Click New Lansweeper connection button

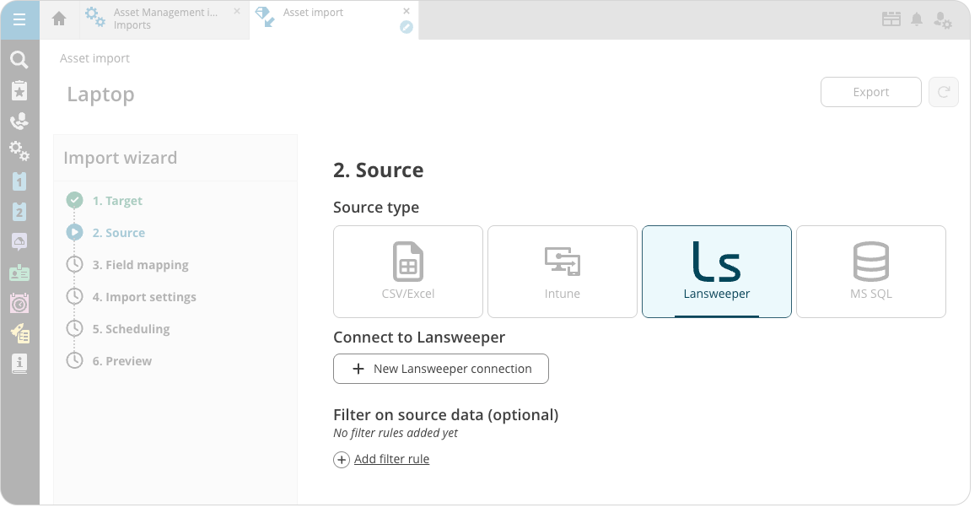pyautogui.click(x=441, y=369)
